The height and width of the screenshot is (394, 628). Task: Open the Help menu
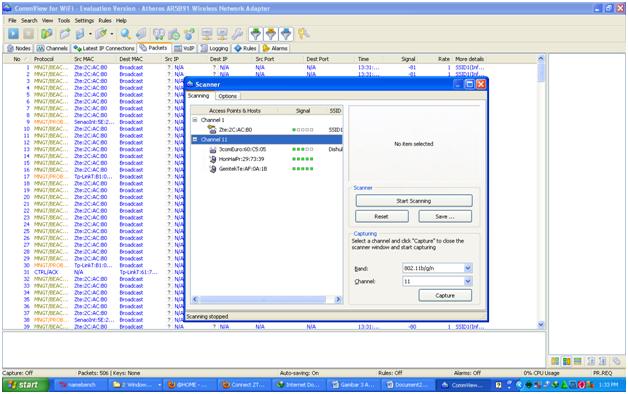[121, 20]
